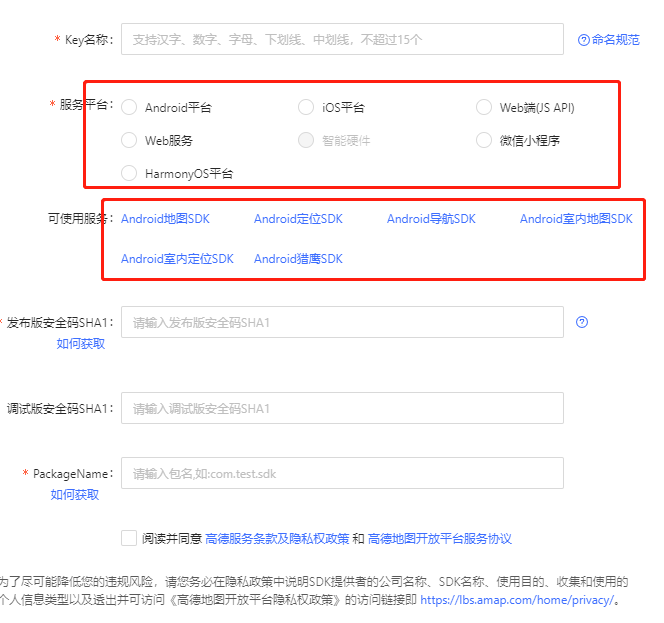Open the lbs.amap.com privacy URL
664x623 pixels.
click(x=517, y=600)
